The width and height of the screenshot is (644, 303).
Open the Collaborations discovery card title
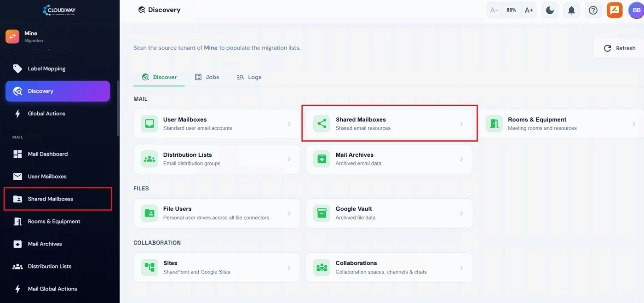pyautogui.click(x=356, y=263)
